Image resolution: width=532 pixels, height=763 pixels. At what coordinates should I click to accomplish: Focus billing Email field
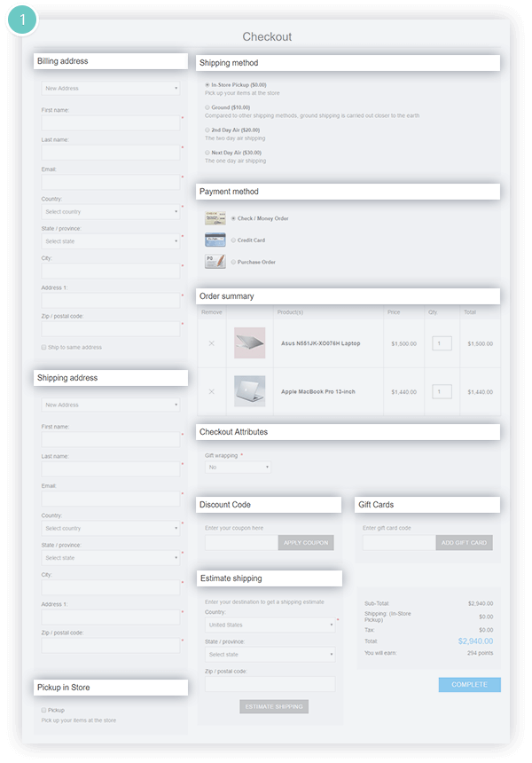pyautogui.click(x=110, y=183)
